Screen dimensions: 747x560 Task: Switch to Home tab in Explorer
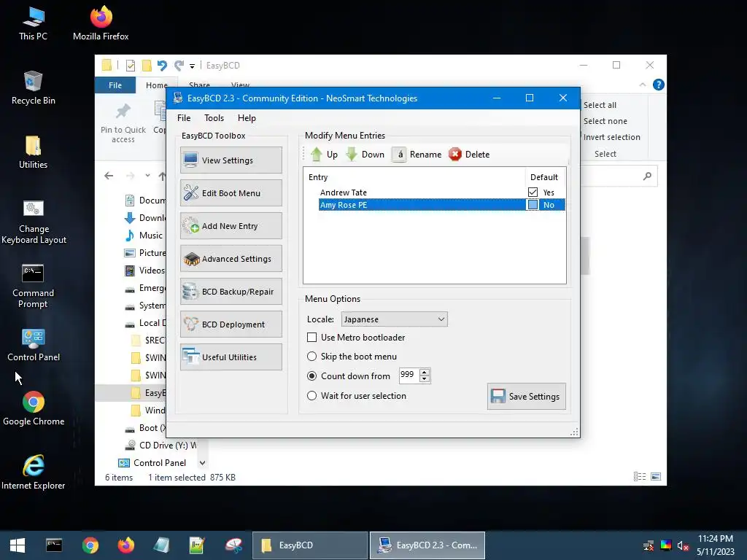(x=156, y=85)
